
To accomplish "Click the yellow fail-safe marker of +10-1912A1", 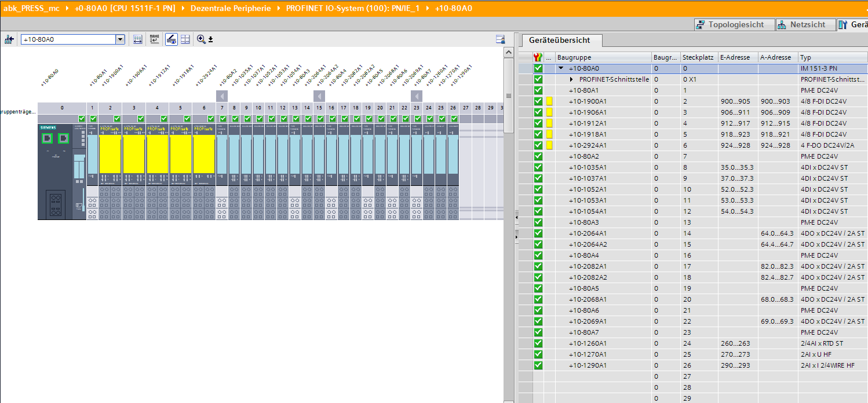I will pos(549,123).
